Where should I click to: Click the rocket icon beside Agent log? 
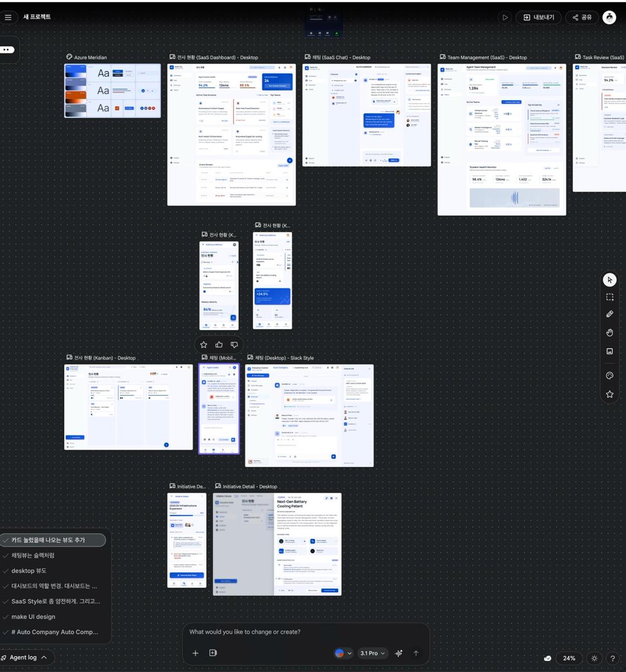pyautogui.click(x=4, y=657)
